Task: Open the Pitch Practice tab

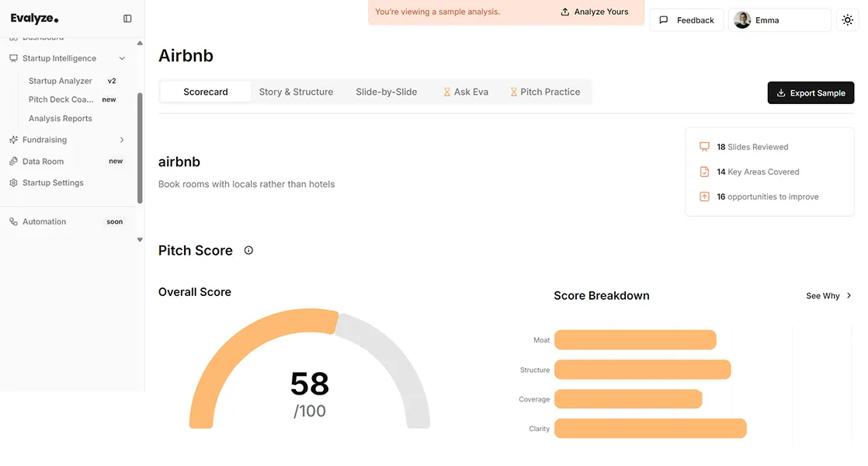Action: [545, 92]
